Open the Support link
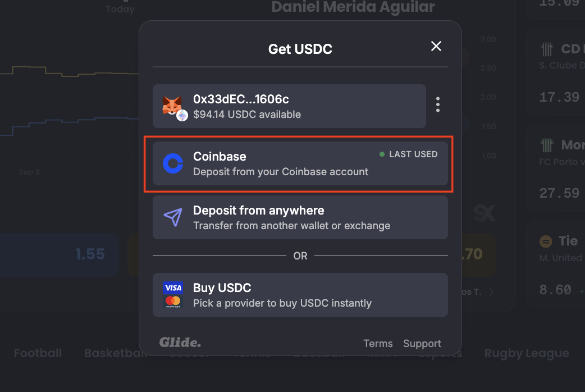 pos(422,344)
